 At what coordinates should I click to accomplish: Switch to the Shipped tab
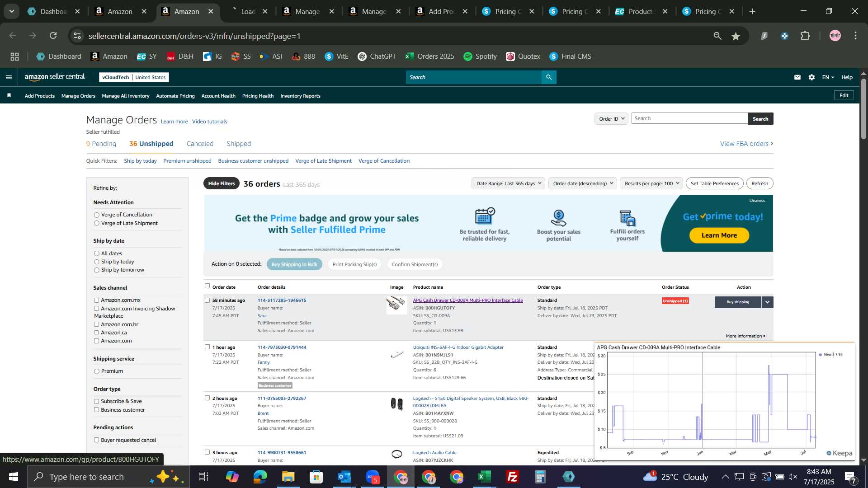click(x=239, y=144)
